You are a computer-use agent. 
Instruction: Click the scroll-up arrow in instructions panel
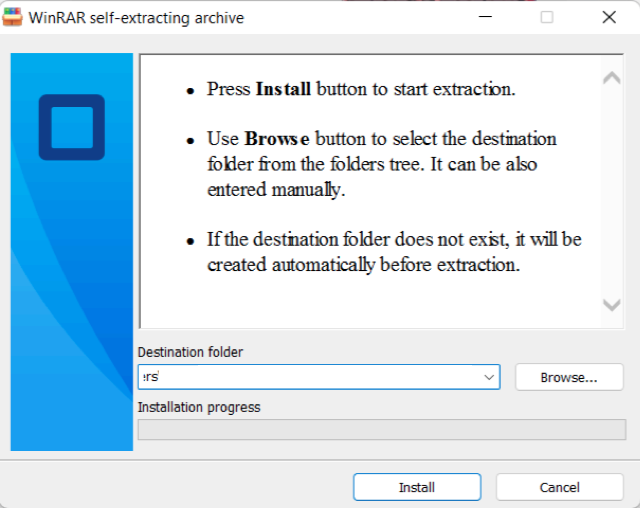612,78
